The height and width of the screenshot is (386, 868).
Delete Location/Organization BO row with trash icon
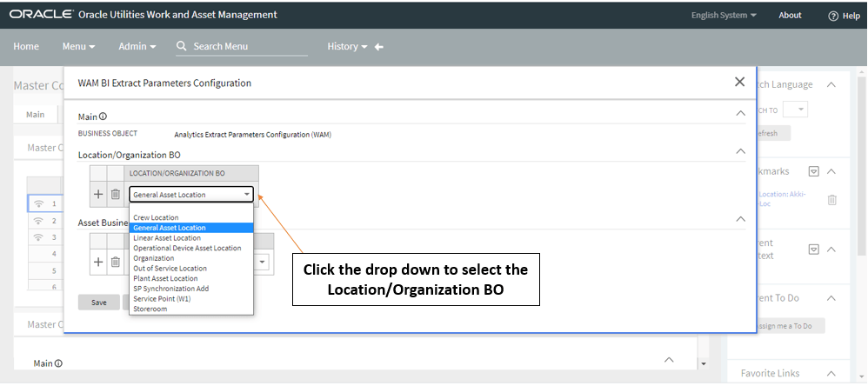tap(115, 194)
